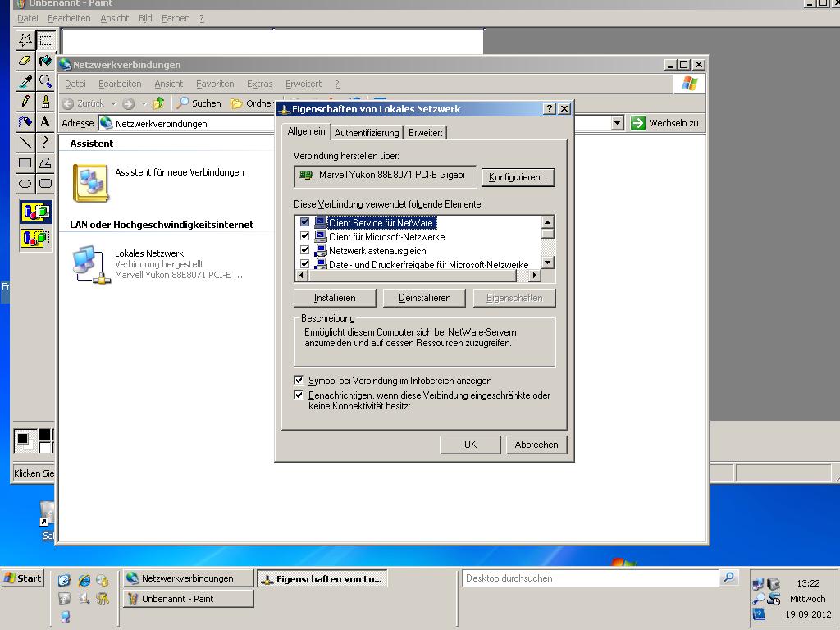Click the Desktop durchsuchen search field
Screen dimensions: 840x630
pyautogui.click(x=589, y=578)
